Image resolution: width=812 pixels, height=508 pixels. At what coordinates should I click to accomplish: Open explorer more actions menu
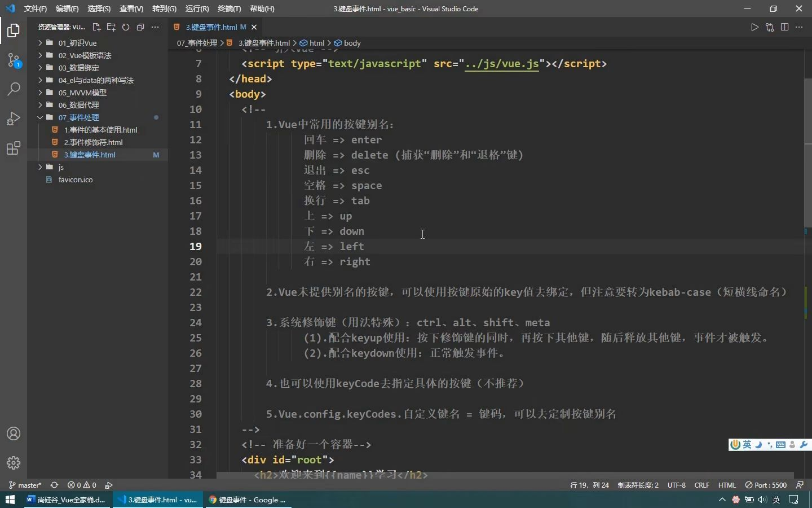tap(155, 27)
